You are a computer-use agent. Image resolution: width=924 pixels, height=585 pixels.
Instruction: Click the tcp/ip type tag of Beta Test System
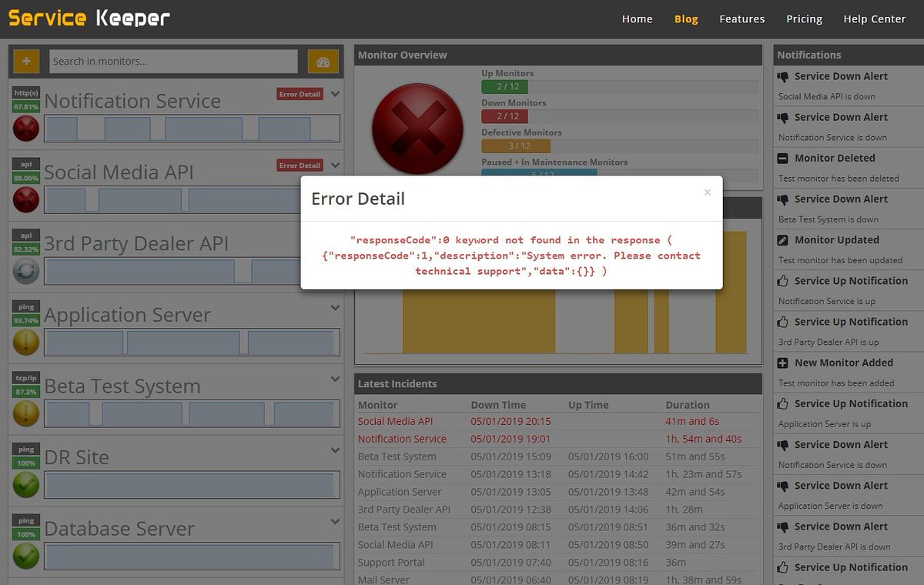coord(26,378)
